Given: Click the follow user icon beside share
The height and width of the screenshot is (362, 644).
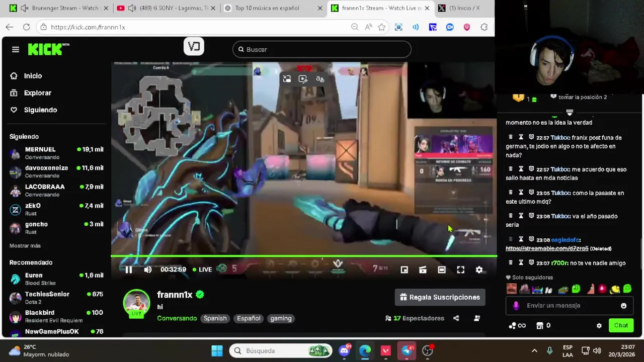Looking at the screenshot, I should coord(477,318).
